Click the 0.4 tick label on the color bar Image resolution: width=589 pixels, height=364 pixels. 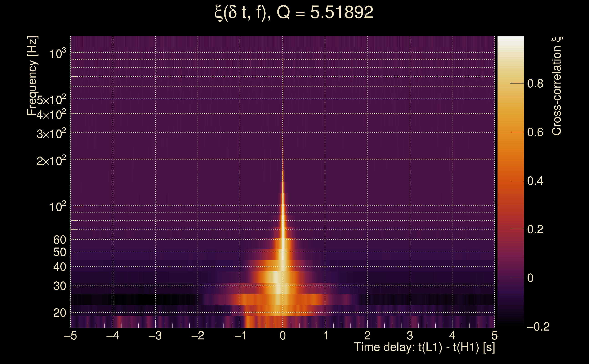[x=535, y=181]
